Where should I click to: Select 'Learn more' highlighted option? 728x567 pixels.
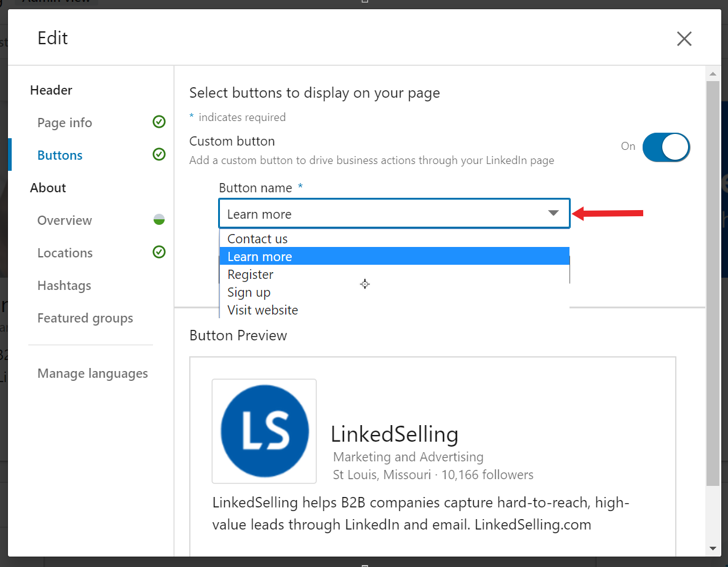tap(394, 256)
